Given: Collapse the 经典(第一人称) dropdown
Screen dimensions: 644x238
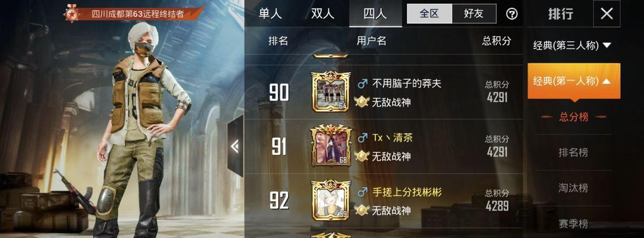Looking at the screenshot, I should click(x=574, y=81).
